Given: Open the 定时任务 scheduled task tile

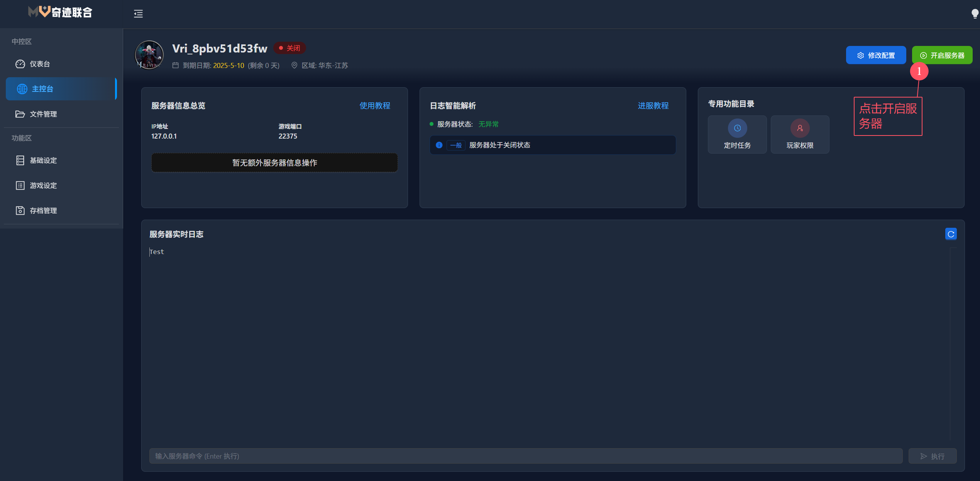Looking at the screenshot, I should click(x=737, y=134).
